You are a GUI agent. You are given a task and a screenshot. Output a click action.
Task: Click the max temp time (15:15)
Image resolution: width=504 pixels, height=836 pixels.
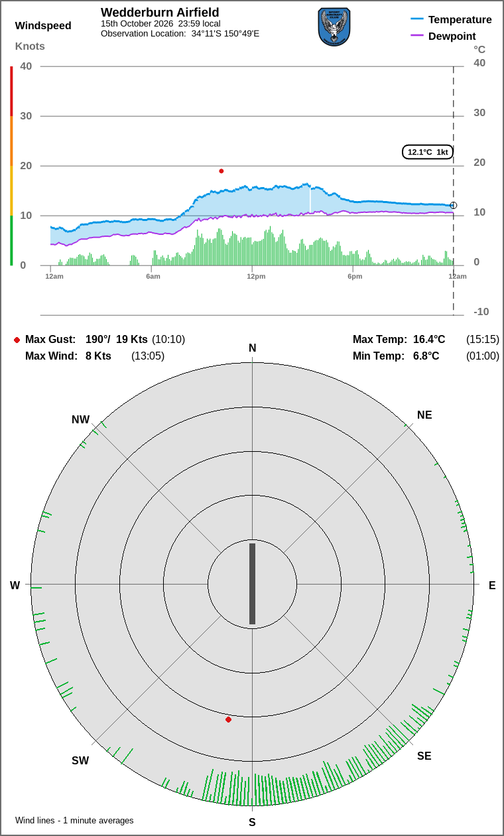click(483, 340)
